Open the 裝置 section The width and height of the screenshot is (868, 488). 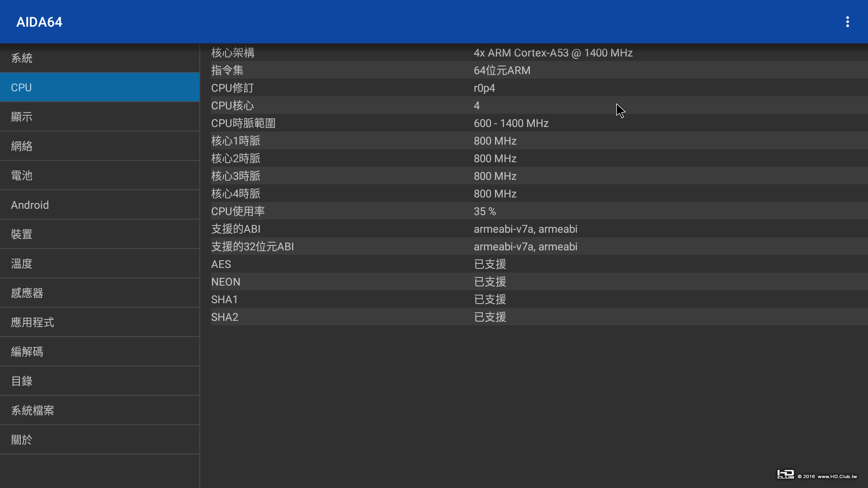pos(99,235)
